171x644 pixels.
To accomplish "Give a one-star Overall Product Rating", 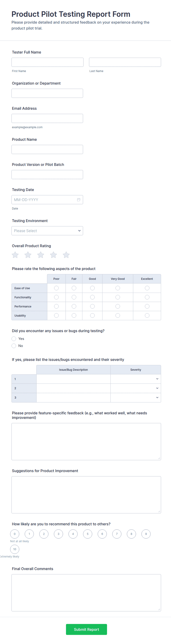I will coord(15,255).
